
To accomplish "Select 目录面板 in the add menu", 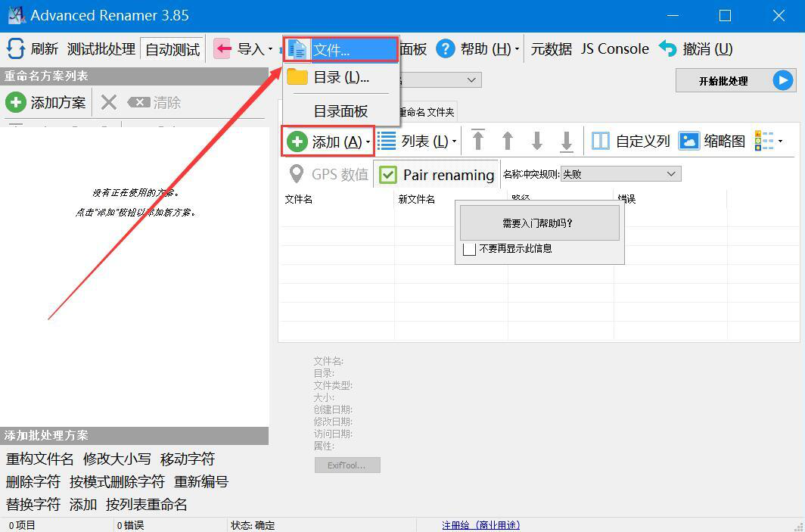I will (x=341, y=111).
